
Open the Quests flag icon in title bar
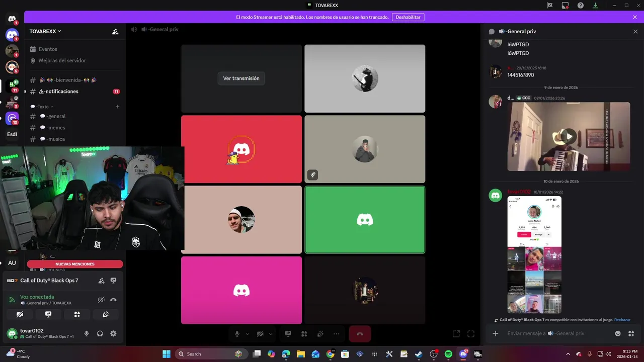[x=550, y=5]
